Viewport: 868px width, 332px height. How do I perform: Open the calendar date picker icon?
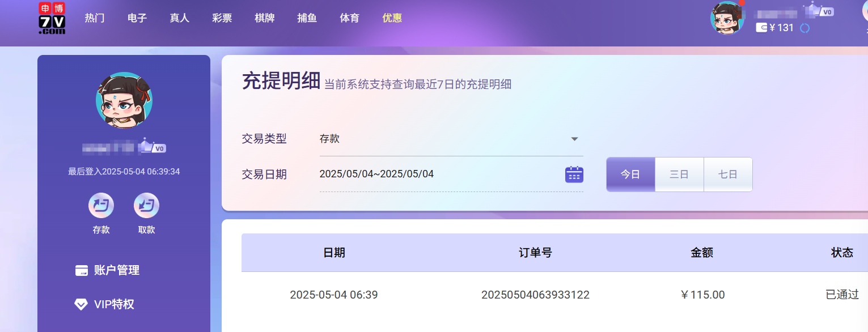click(574, 174)
